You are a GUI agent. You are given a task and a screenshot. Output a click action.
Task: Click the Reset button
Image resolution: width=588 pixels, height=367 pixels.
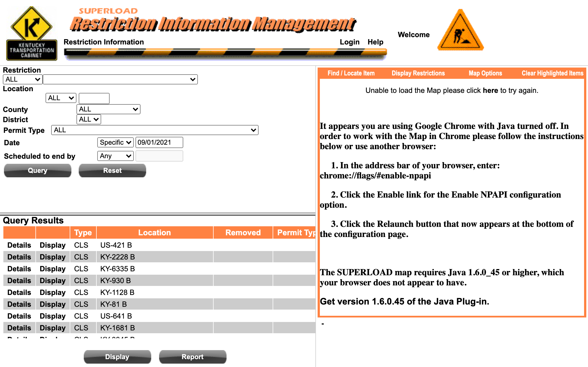tap(112, 171)
